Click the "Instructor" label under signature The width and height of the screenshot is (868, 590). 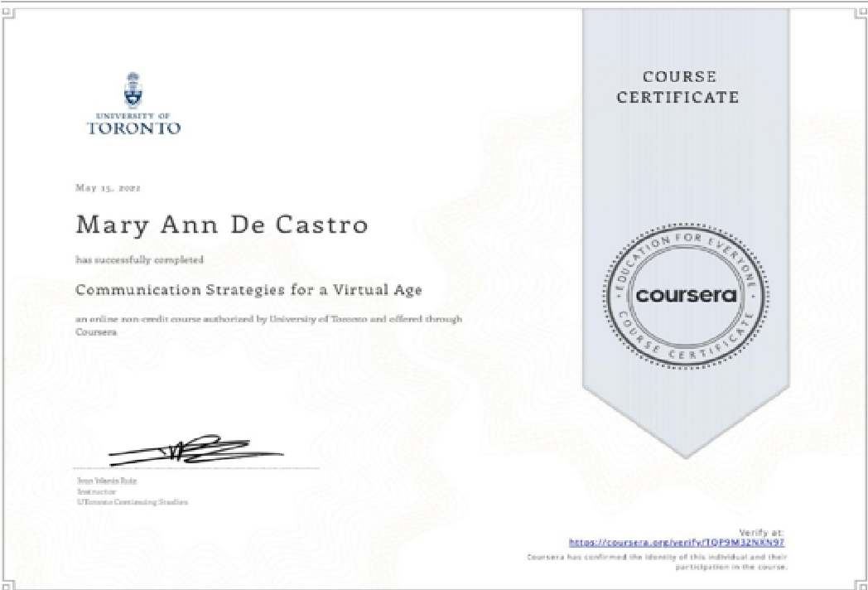[x=97, y=491]
